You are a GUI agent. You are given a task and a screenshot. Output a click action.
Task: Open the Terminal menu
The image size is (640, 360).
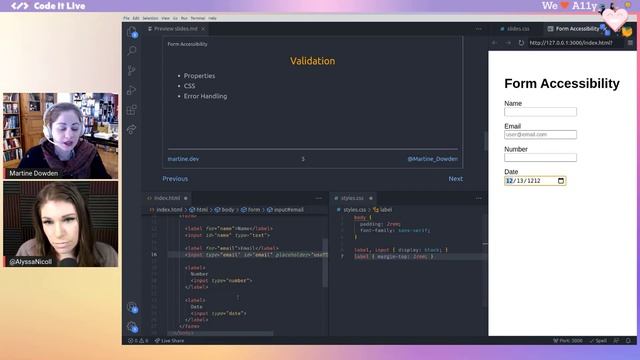(x=198, y=18)
